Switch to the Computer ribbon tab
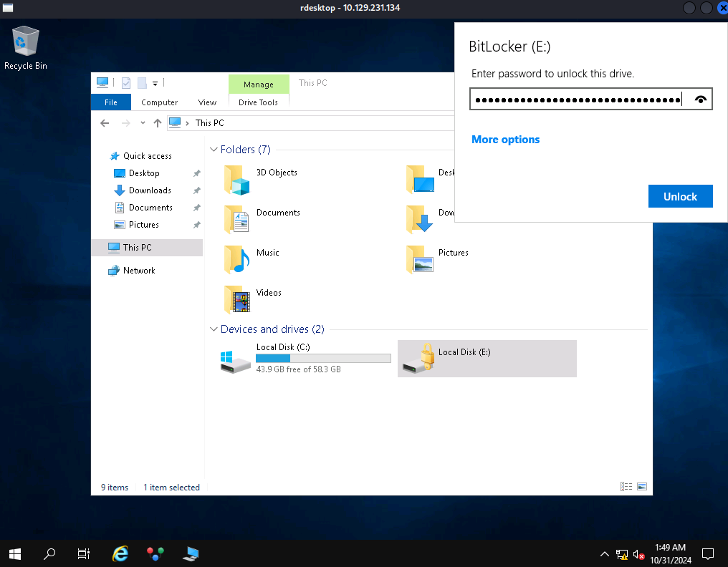 (159, 102)
